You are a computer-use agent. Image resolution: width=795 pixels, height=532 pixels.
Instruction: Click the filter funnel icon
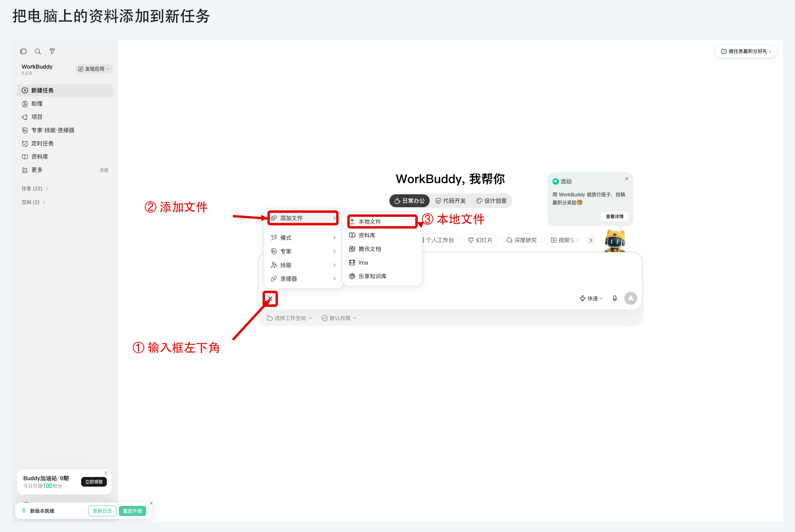tap(52, 51)
